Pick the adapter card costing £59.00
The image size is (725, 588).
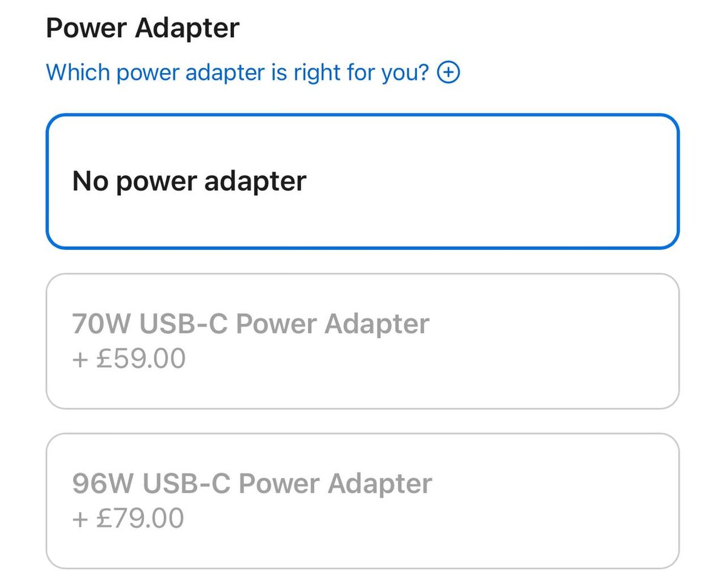(362, 341)
